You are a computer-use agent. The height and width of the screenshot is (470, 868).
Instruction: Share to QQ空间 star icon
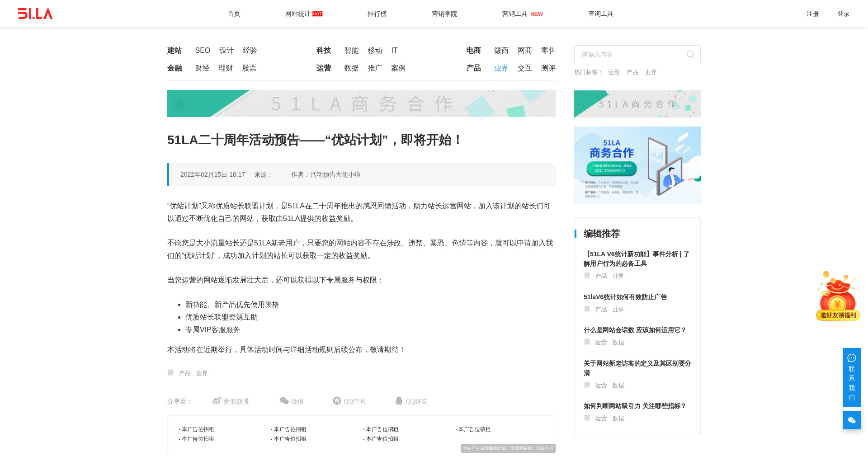click(337, 401)
